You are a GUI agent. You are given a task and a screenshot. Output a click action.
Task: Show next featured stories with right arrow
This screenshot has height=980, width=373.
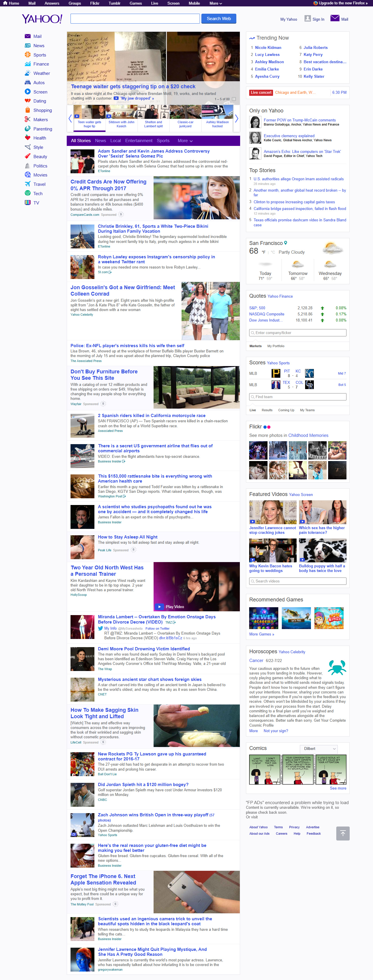236,119
